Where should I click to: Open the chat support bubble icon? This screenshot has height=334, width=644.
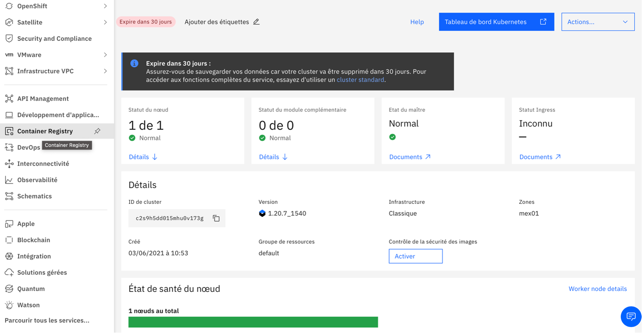coord(631,316)
